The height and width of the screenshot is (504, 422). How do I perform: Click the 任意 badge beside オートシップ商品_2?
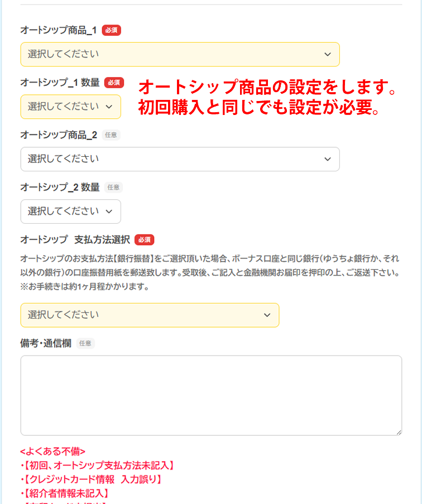[x=112, y=135]
